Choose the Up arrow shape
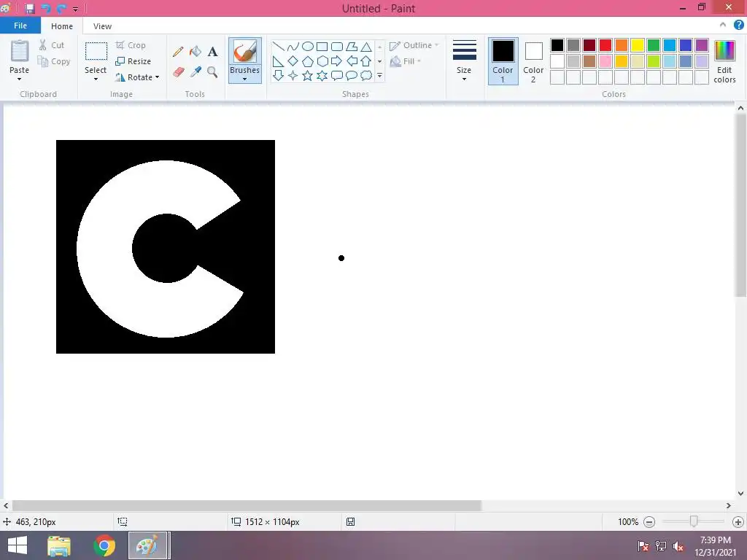The image size is (747, 560). point(366,61)
